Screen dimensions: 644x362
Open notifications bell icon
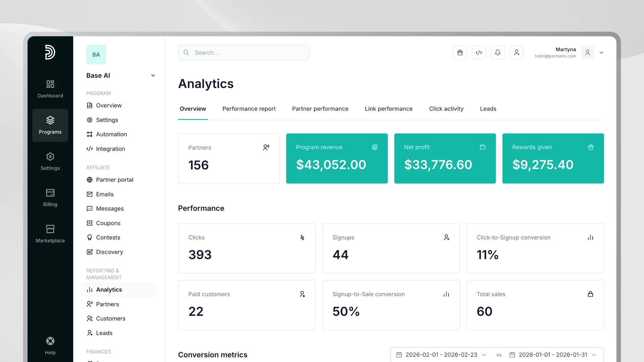pyautogui.click(x=497, y=53)
